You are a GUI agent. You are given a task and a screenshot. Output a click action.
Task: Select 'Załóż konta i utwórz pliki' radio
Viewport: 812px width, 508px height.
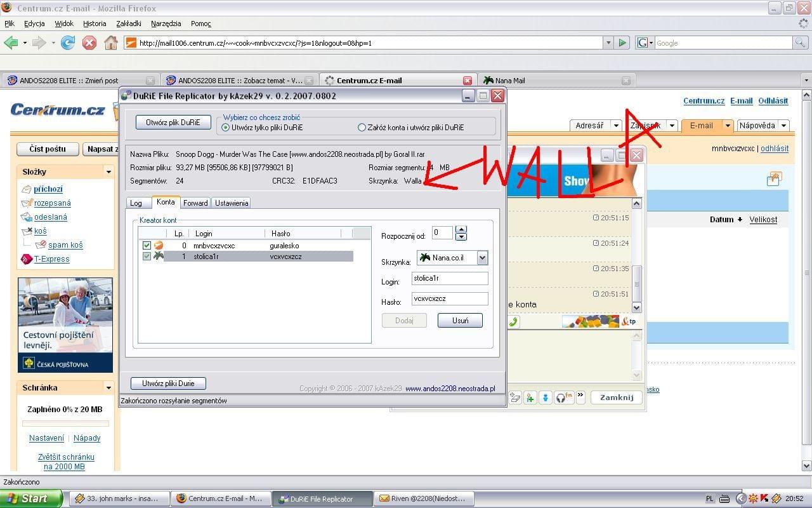point(362,128)
